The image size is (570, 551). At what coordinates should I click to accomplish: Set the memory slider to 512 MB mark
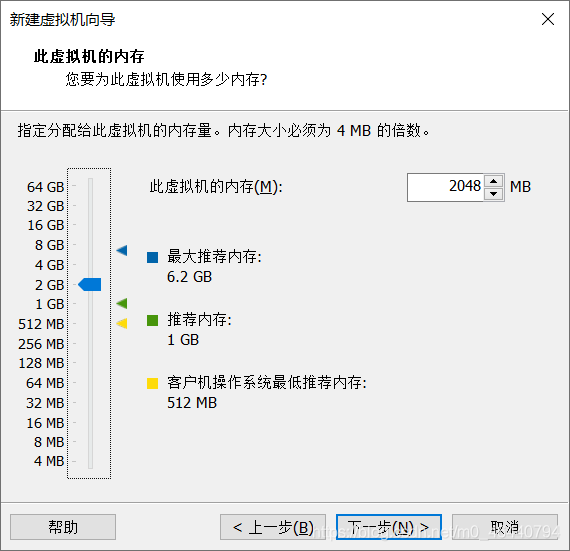click(91, 323)
